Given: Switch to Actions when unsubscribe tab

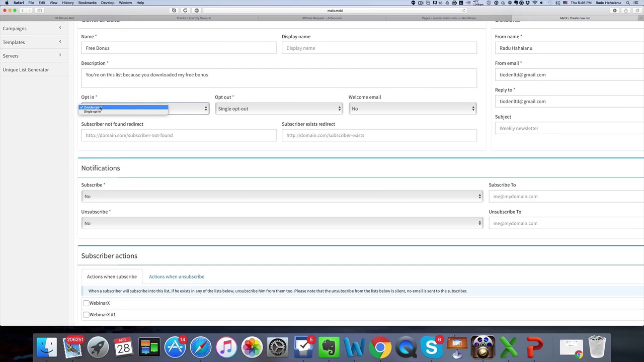Looking at the screenshot, I should pyautogui.click(x=177, y=277).
